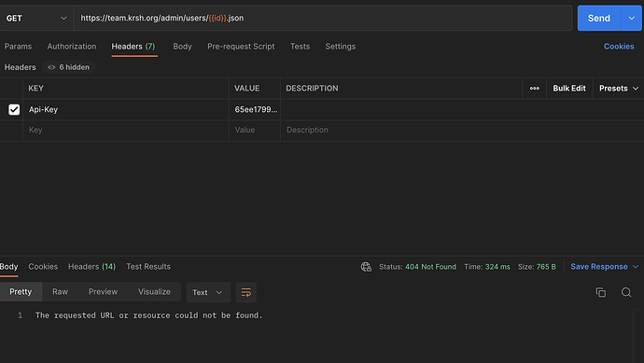Open the request Body tab

coord(182,47)
